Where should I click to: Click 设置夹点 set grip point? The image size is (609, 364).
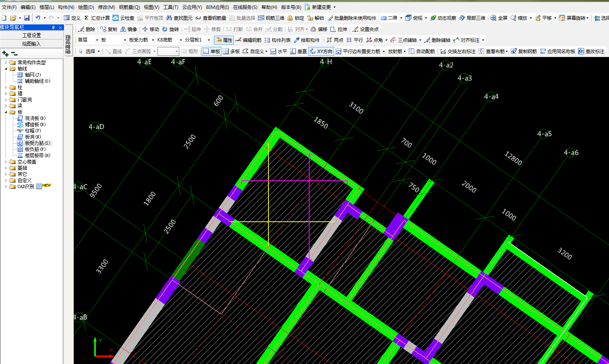click(365, 29)
